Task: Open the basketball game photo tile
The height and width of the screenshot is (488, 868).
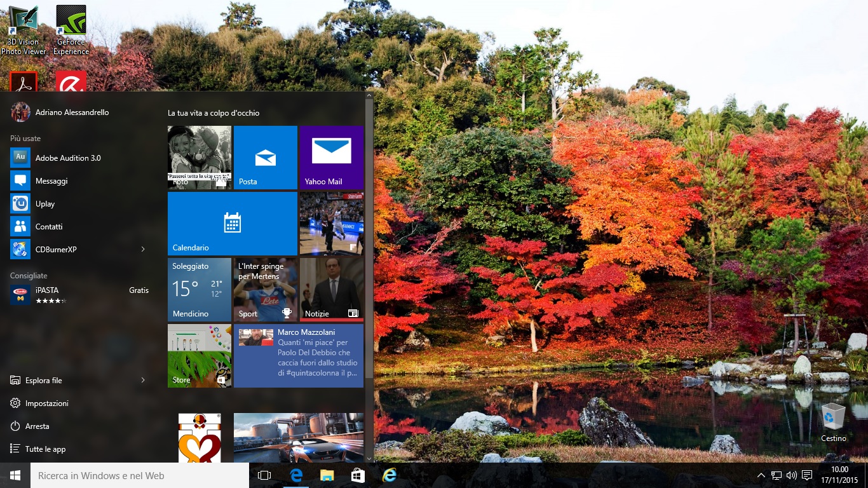Action: point(332,224)
